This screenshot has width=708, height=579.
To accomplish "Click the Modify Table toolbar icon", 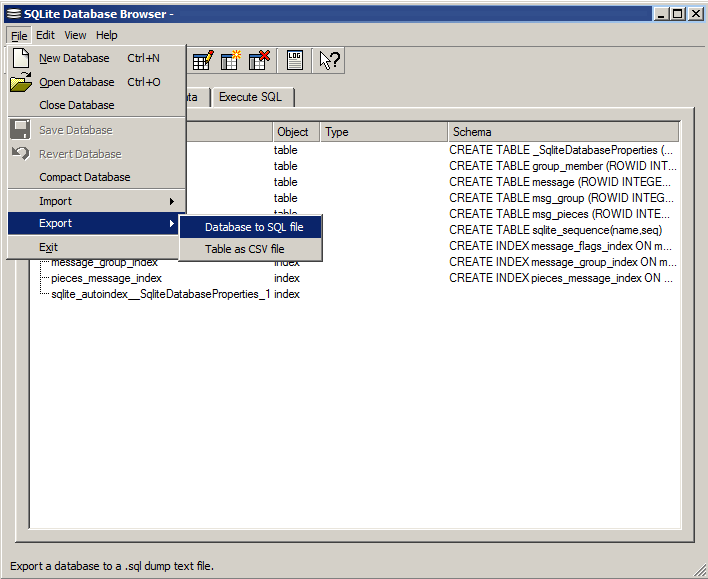I will 202,60.
